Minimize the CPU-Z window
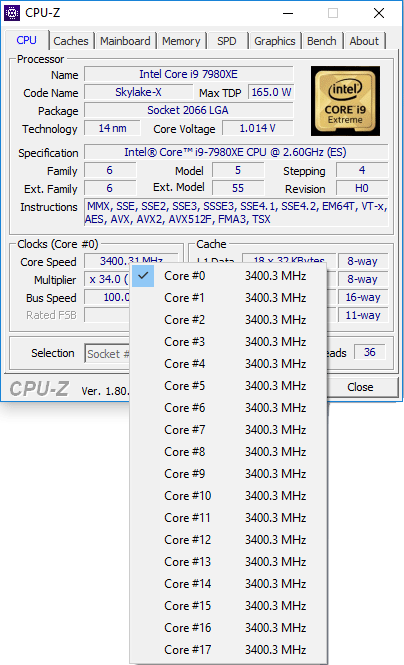The width and height of the screenshot is (404, 665). (288, 13)
